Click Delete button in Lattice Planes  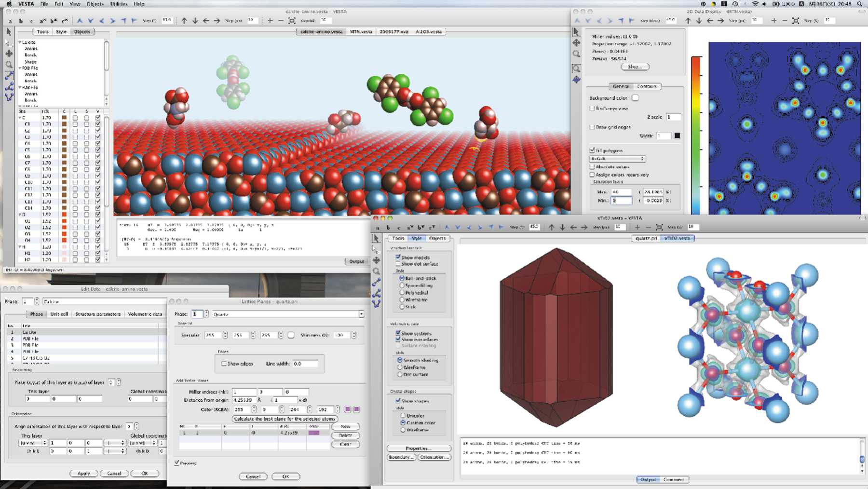(x=345, y=435)
